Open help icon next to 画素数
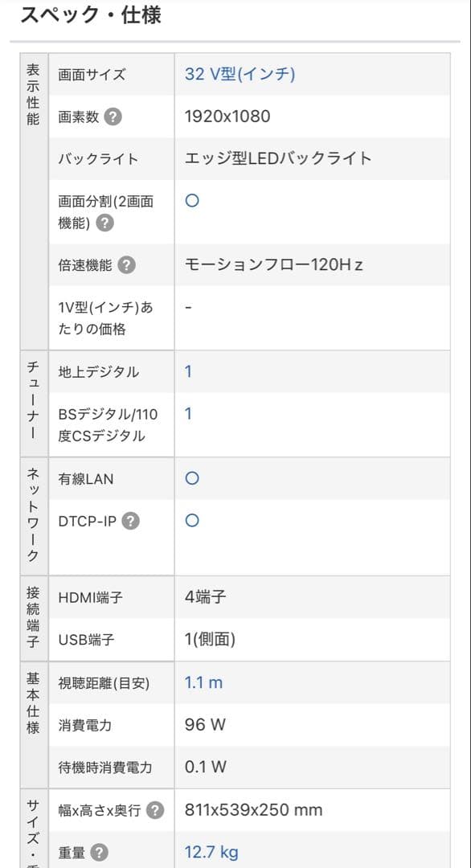 (x=113, y=117)
